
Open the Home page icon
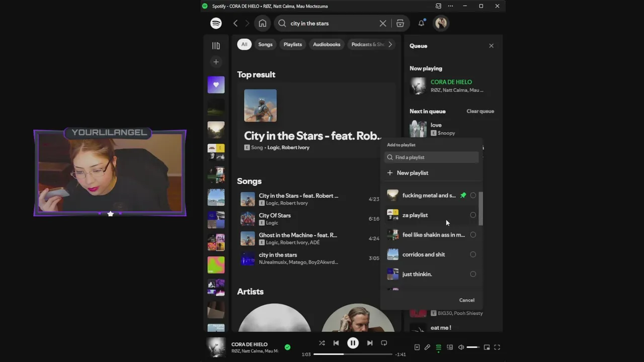pos(263,23)
